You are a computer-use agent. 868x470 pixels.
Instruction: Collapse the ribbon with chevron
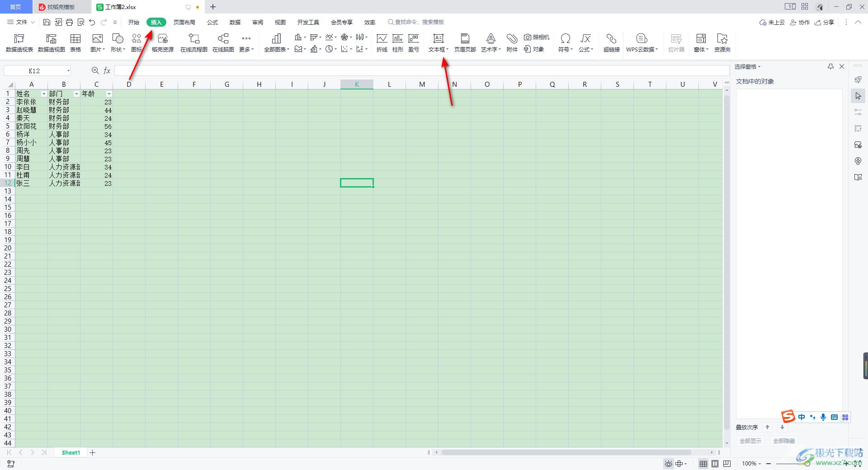click(858, 22)
